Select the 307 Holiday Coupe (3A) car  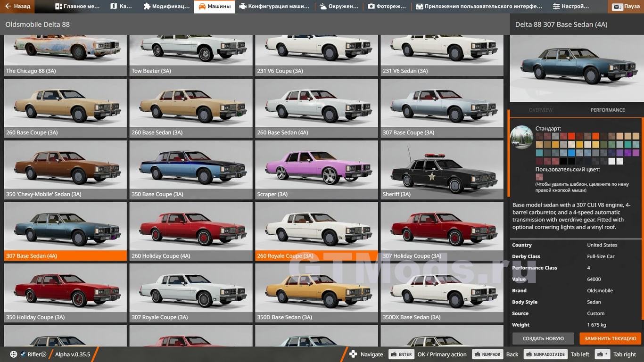click(x=442, y=231)
